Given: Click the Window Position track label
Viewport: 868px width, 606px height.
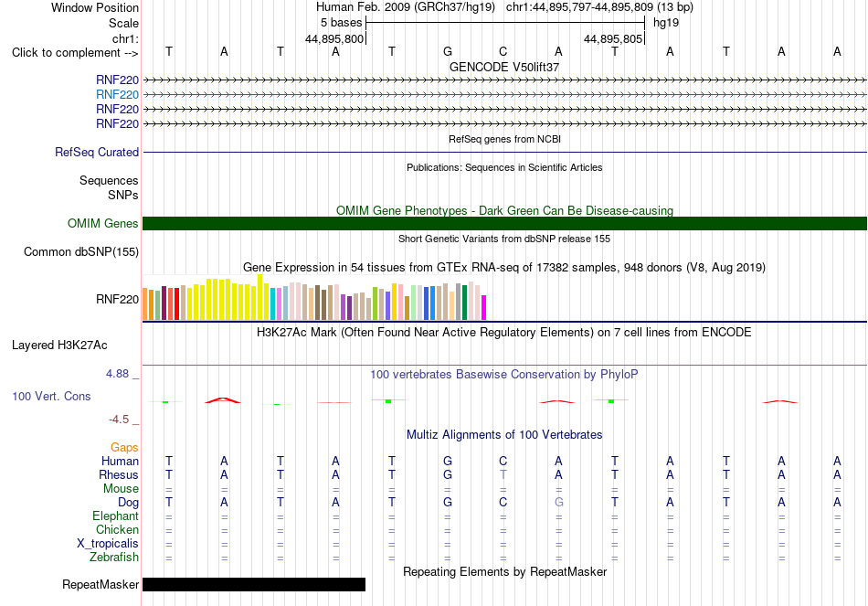Looking at the screenshot, I should 95,7.
